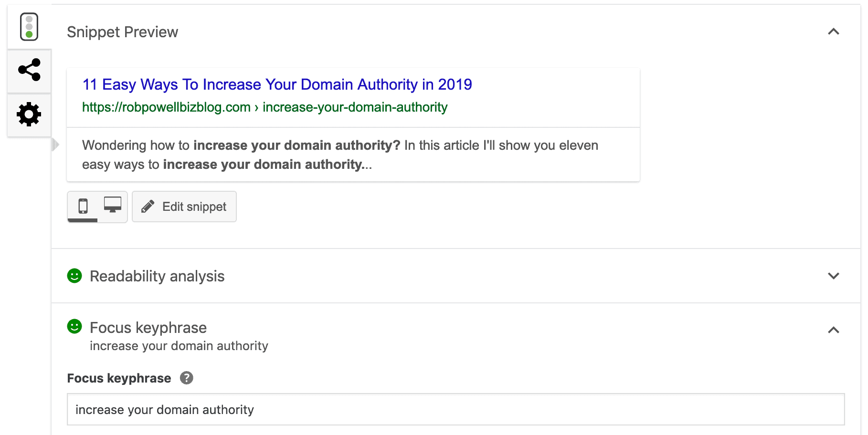868x435 pixels.
Task: Click the green smiley beside Readability analysis
Action: pyautogui.click(x=74, y=276)
